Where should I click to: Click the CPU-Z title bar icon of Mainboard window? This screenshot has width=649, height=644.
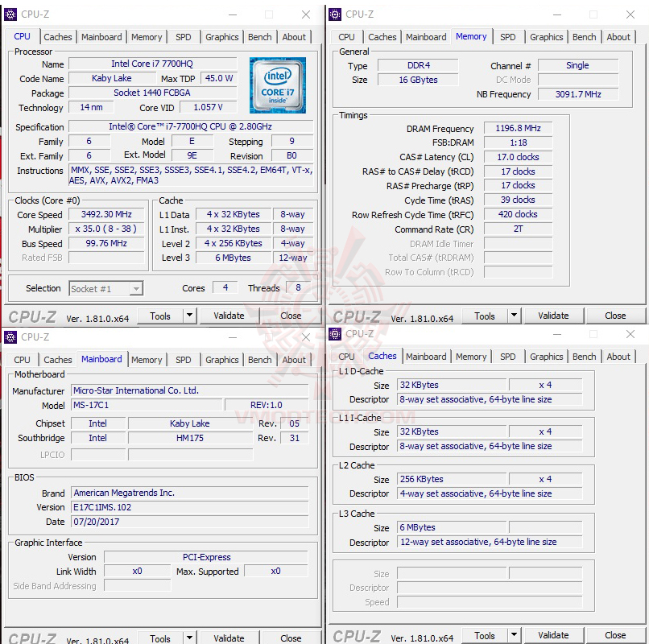(10, 336)
